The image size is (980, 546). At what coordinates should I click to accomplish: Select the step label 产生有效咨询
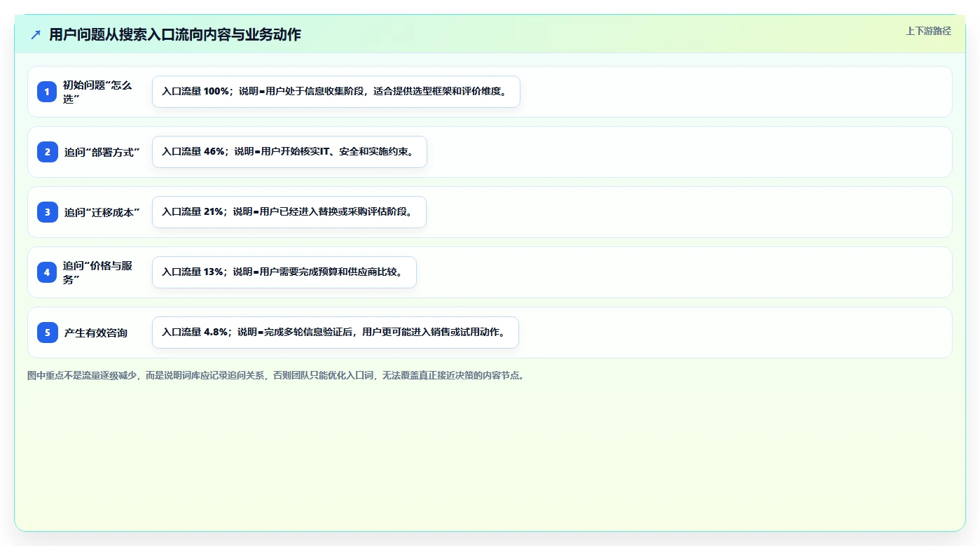tap(96, 332)
